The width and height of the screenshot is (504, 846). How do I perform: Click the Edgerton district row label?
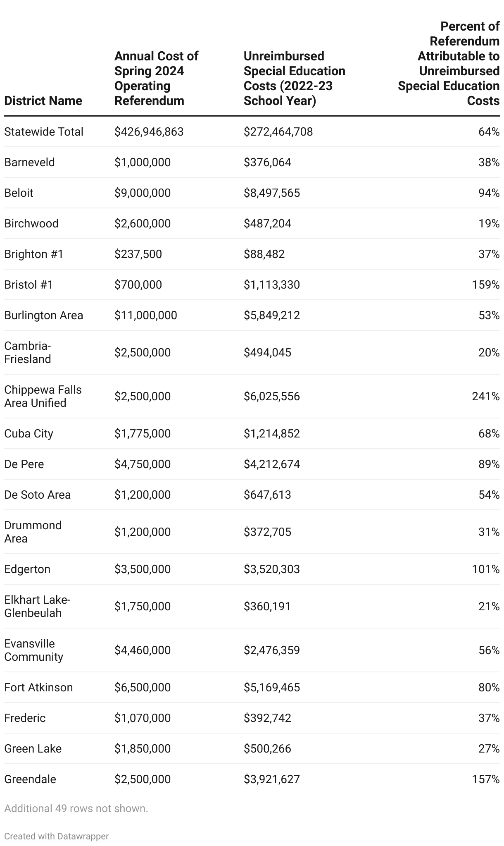[x=27, y=569]
